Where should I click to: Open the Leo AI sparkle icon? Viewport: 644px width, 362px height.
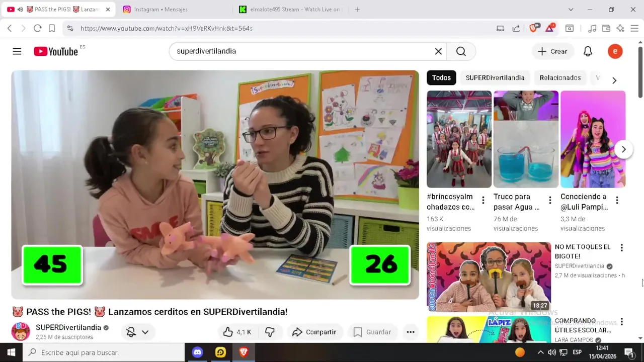pos(620,28)
